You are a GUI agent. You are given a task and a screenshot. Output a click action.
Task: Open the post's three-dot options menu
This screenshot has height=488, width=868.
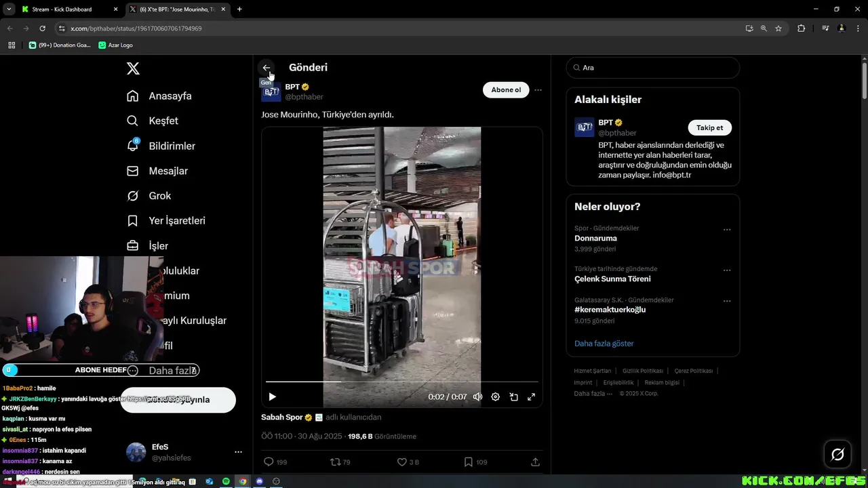538,90
